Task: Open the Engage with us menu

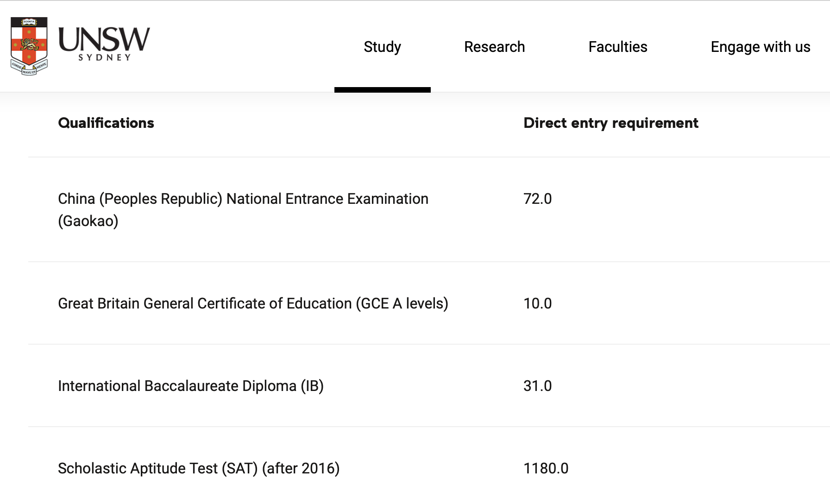Action: tap(760, 47)
